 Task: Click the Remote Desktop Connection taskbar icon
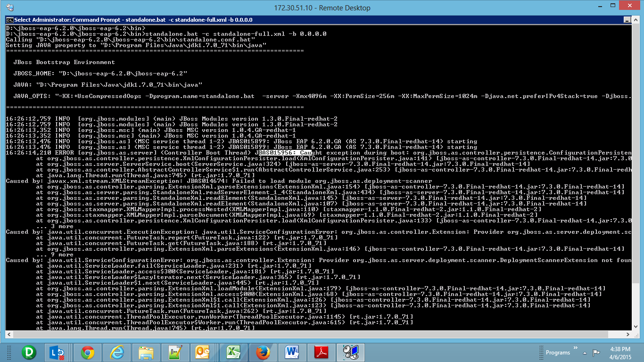point(350,352)
